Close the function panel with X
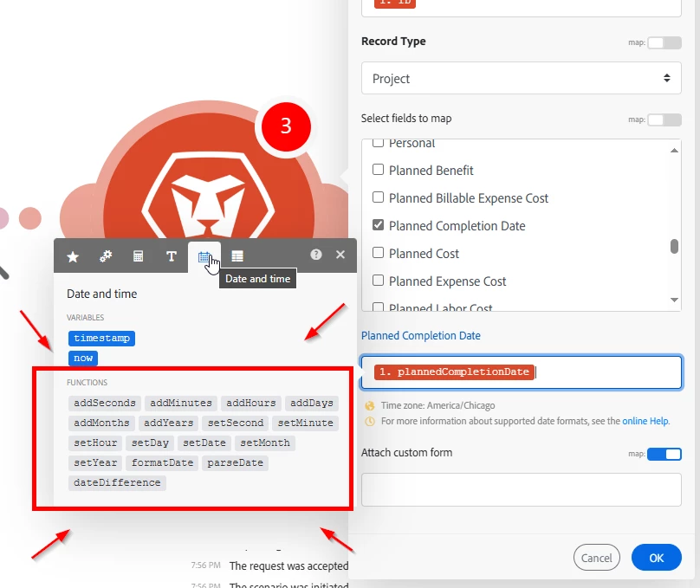Viewport: 700px width, 588px height. (x=340, y=255)
